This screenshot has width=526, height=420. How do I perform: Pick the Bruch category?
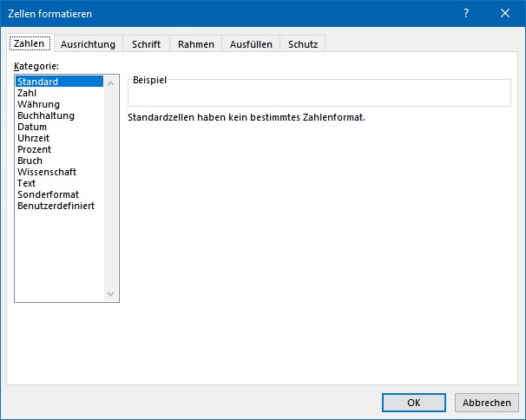[x=59, y=161]
